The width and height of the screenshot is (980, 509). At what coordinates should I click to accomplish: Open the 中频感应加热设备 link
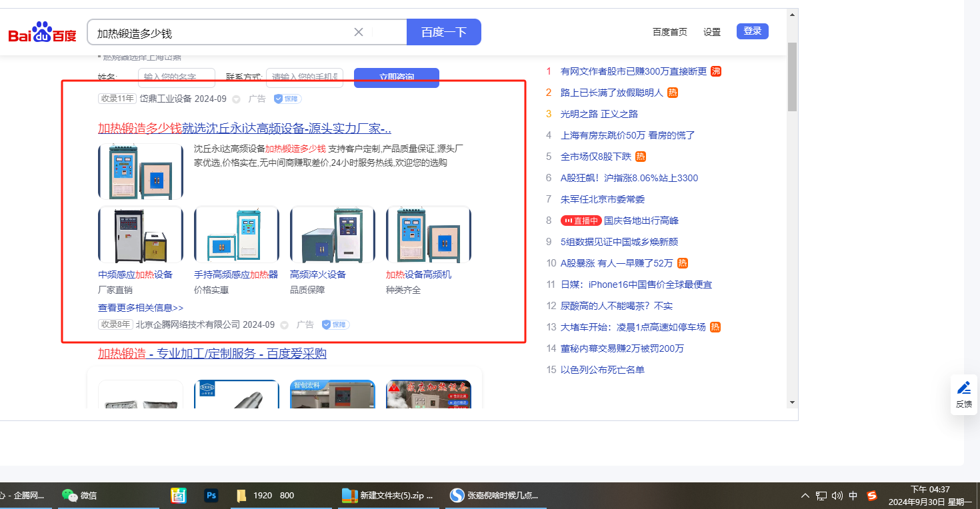135,274
